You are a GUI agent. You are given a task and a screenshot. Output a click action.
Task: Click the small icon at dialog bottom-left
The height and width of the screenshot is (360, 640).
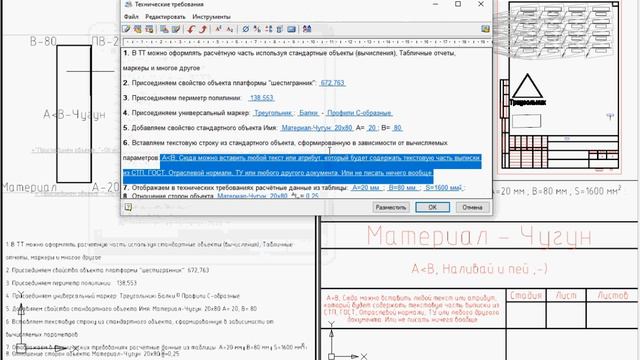pos(128,207)
